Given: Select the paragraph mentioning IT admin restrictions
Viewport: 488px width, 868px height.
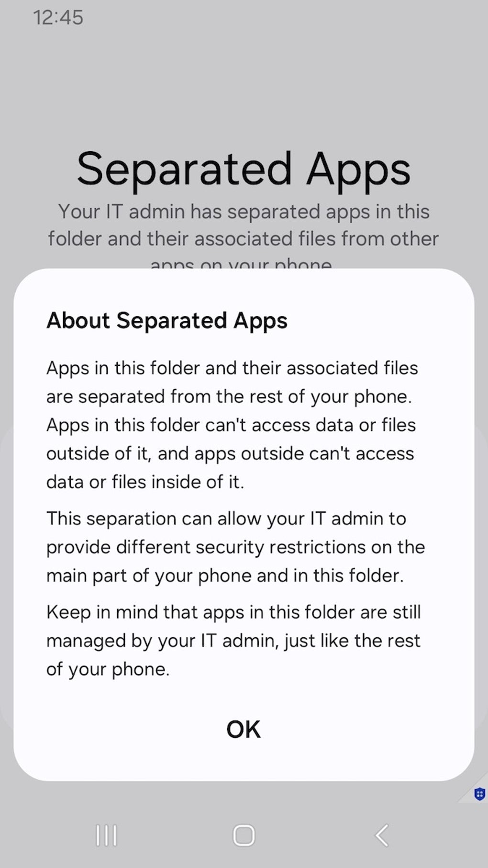Looking at the screenshot, I should 235,546.
